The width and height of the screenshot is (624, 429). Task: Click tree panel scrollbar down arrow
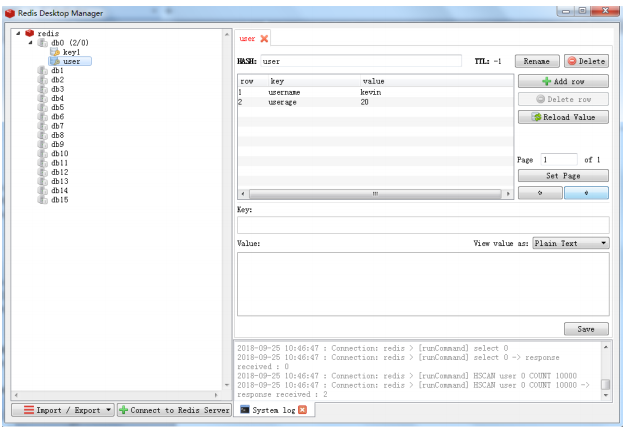[227, 385]
